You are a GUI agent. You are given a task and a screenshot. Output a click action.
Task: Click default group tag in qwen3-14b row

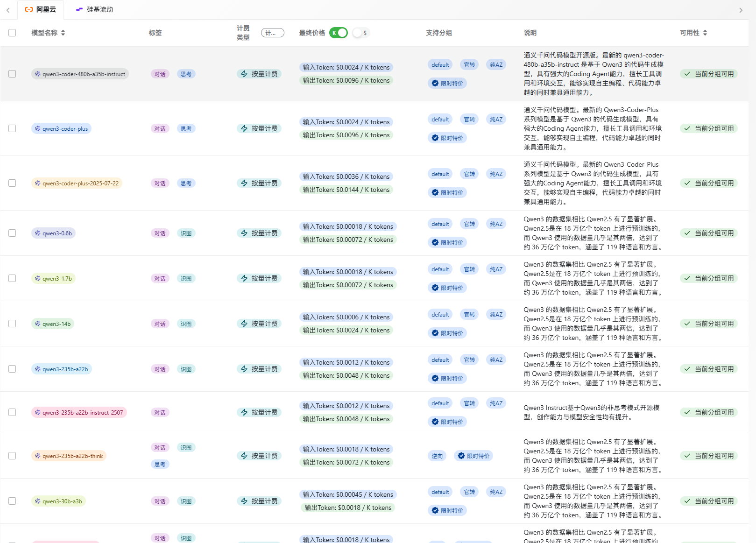[440, 314]
